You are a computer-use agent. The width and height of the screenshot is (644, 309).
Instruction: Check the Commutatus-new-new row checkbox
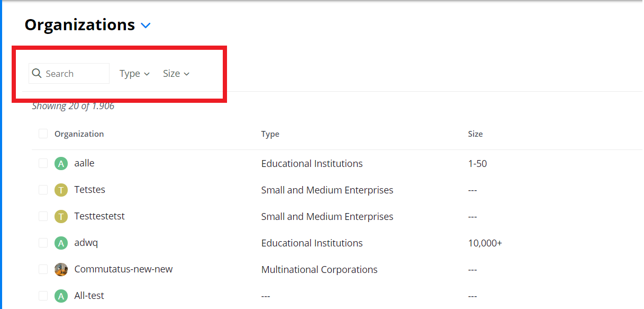point(43,269)
